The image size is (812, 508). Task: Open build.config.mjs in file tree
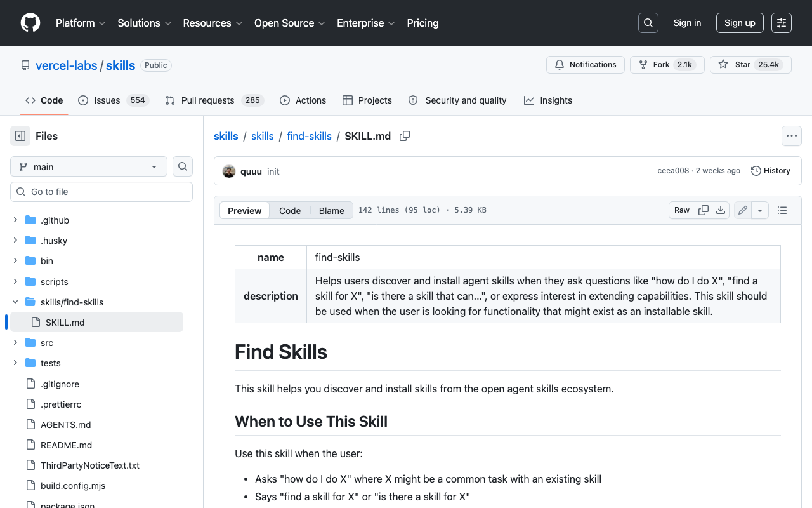tap(73, 485)
